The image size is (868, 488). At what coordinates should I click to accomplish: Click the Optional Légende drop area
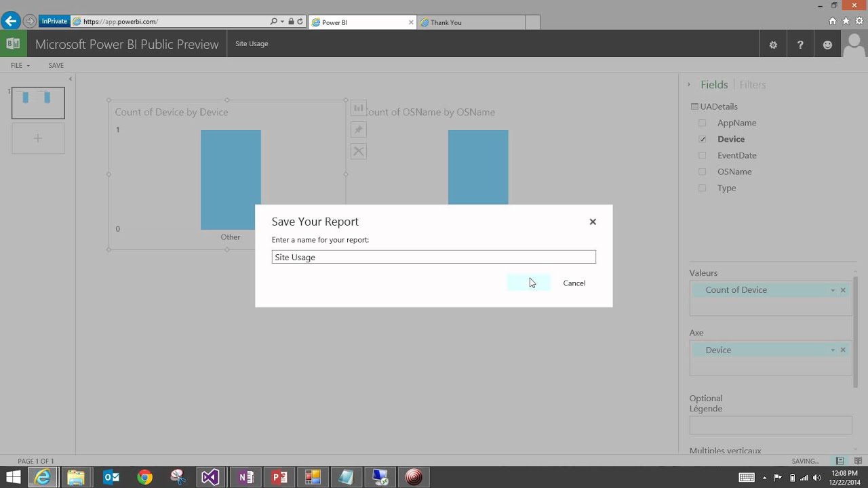tap(770, 425)
